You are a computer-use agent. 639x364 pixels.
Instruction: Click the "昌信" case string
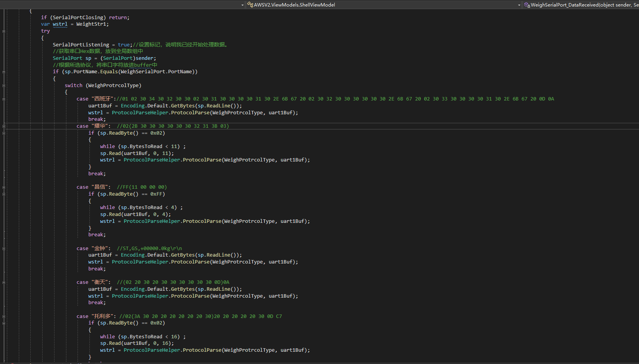pos(99,187)
